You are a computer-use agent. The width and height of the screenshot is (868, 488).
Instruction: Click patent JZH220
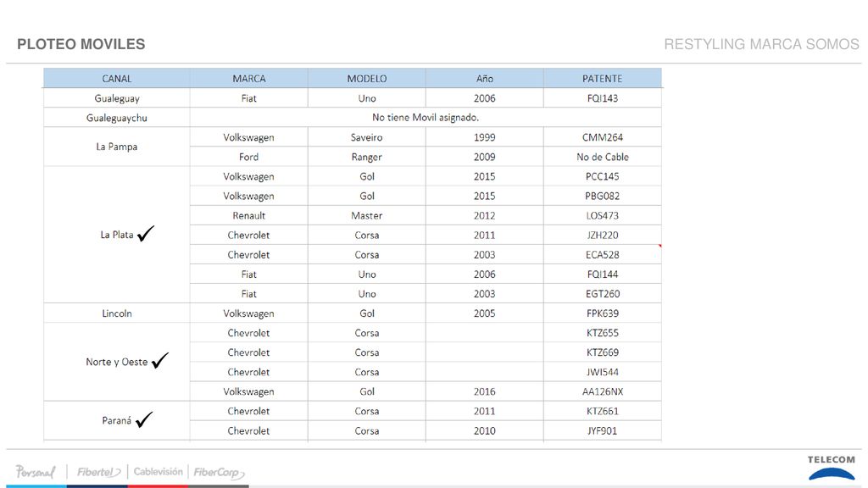pyautogui.click(x=603, y=236)
